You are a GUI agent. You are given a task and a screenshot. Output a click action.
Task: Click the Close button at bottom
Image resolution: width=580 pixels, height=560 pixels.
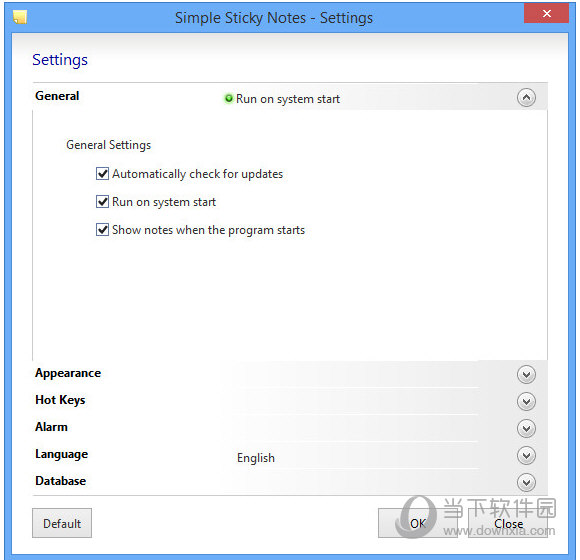pyautogui.click(x=508, y=523)
